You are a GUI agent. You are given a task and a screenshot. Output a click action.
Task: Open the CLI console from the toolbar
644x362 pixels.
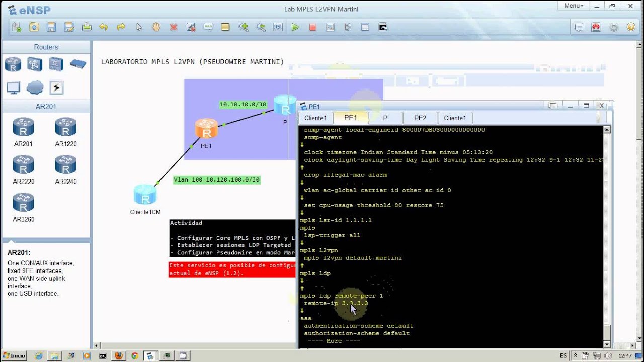(x=383, y=27)
